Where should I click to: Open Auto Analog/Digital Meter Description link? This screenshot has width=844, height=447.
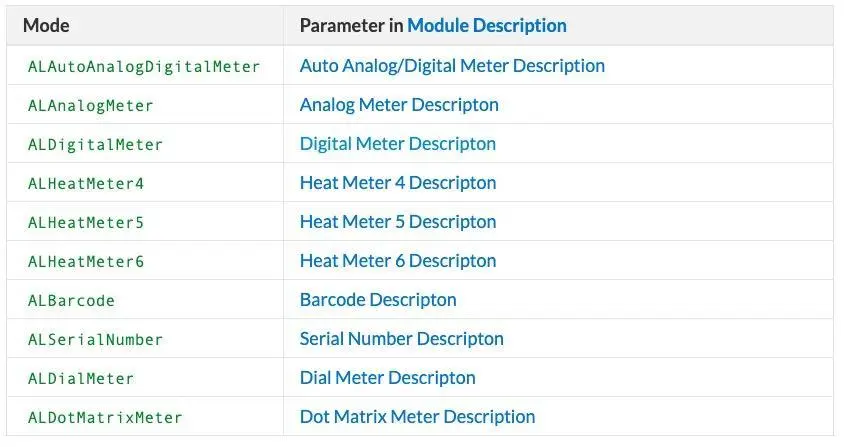coord(452,66)
